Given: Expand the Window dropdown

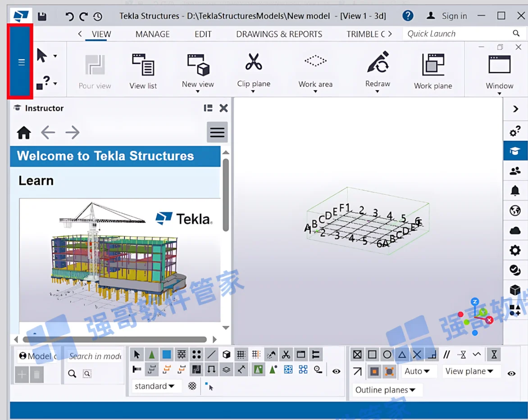Looking at the screenshot, I should [499, 94].
